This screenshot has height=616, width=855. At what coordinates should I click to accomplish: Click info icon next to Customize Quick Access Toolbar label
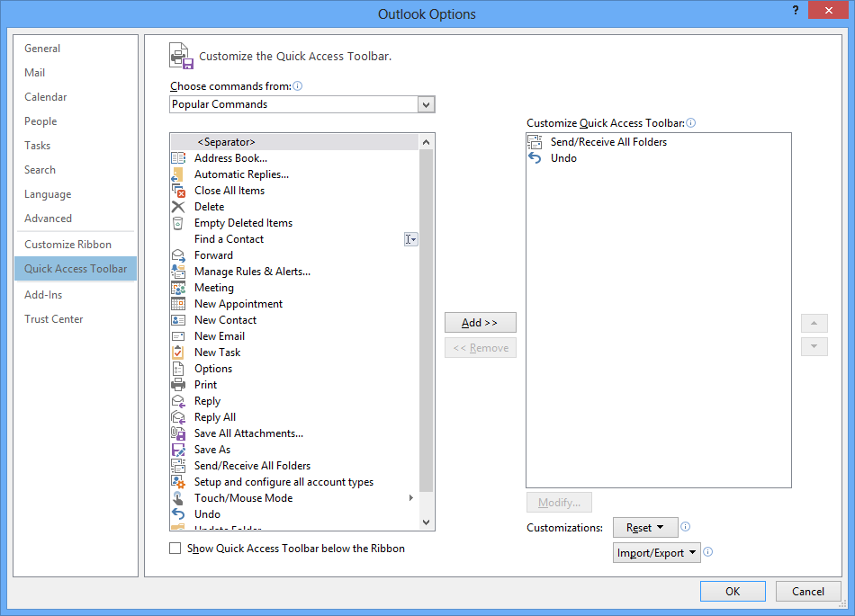tap(691, 123)
